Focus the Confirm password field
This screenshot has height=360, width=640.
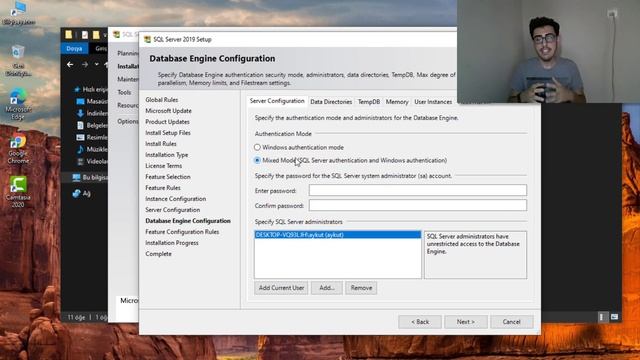coord(418,205)
